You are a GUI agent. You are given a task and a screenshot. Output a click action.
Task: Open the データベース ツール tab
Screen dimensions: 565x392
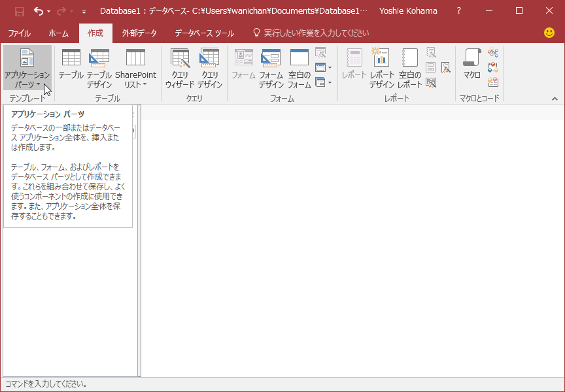point(204,33)
